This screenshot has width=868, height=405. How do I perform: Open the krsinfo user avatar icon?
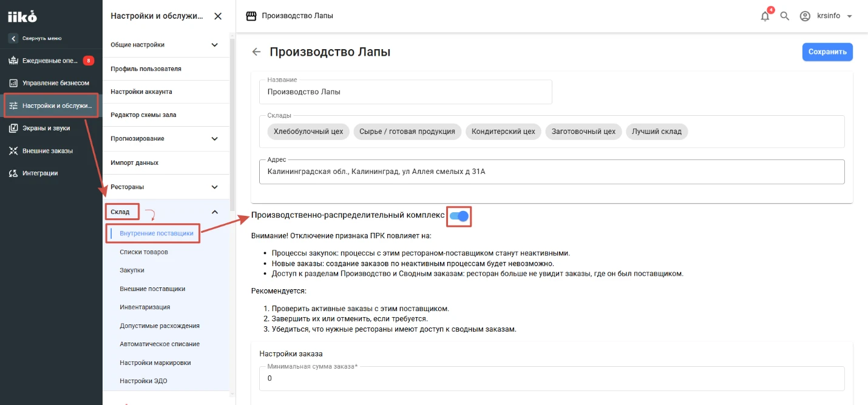point(805,16)
